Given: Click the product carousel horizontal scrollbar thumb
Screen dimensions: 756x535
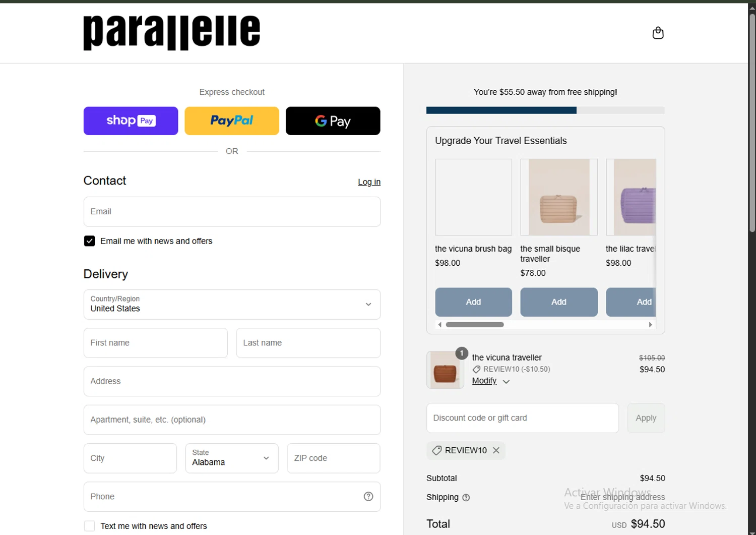Looking at the screenshot, I should 475,325.
